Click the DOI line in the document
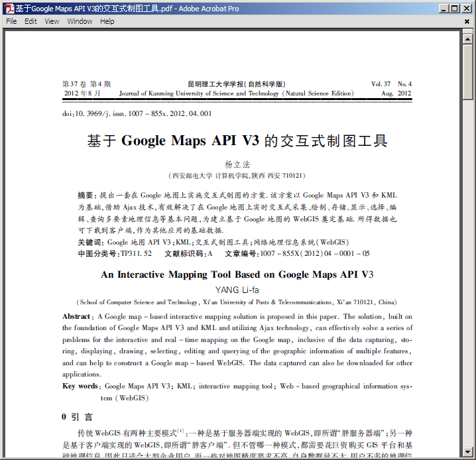This screenshot has width=476, height=460. 137,113
